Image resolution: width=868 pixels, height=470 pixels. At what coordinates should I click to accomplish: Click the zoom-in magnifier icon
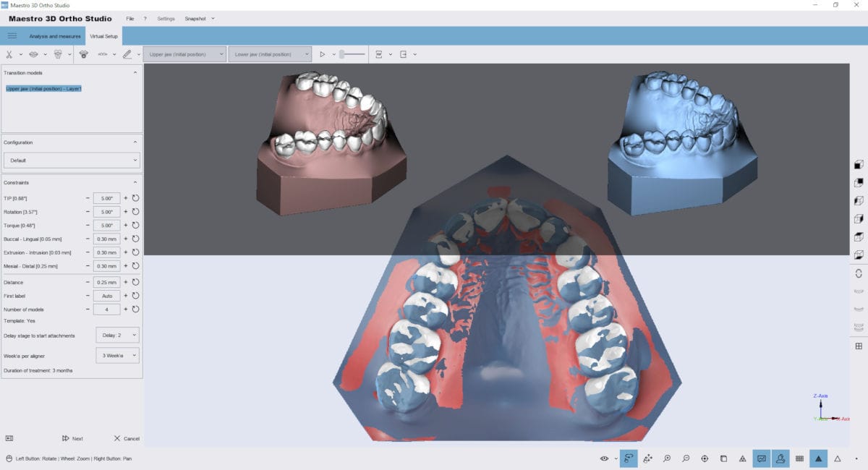tap(667, 458)
